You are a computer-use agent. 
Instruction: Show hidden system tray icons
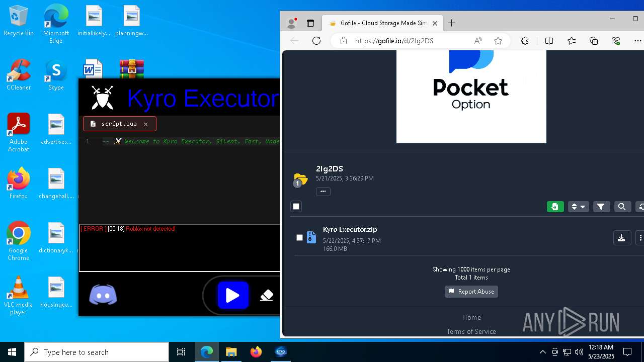[x=542, y=352]
